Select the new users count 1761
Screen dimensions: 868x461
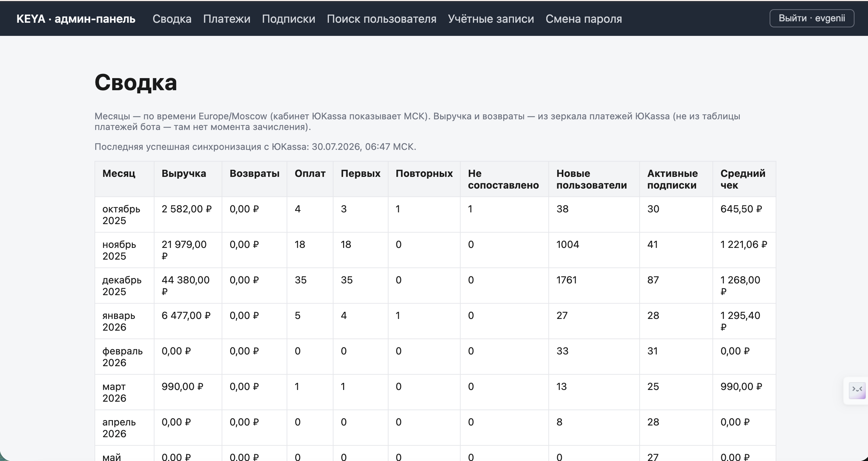566,280
